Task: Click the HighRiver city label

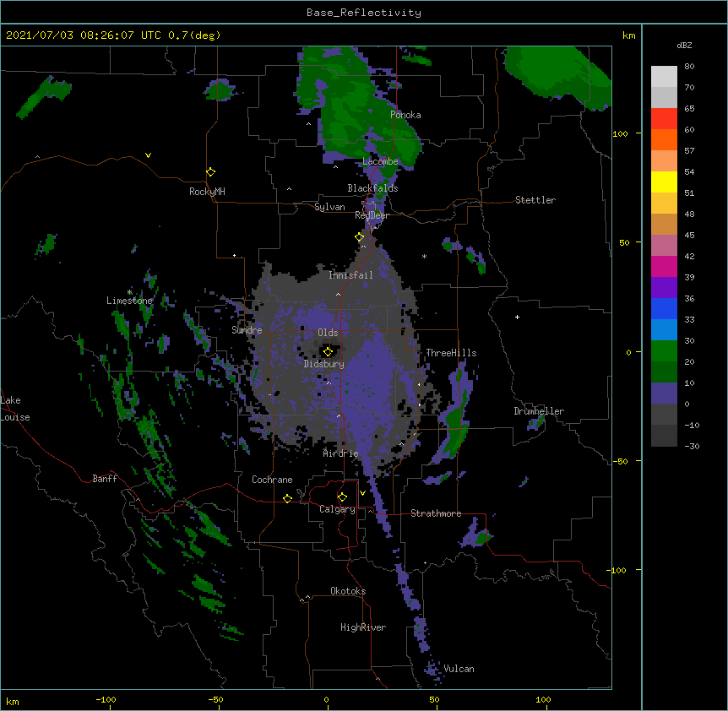Action: tap(363, 627)
